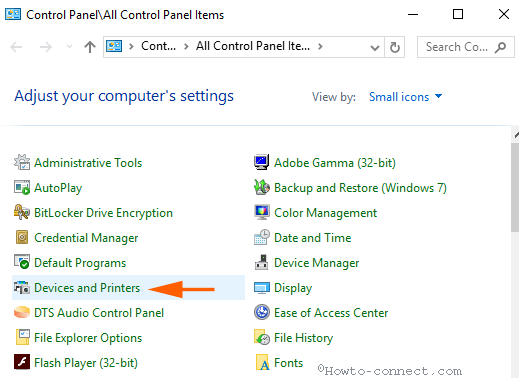Go up one folder level
The image size is (519, 378).
click(x=90, y=47)
